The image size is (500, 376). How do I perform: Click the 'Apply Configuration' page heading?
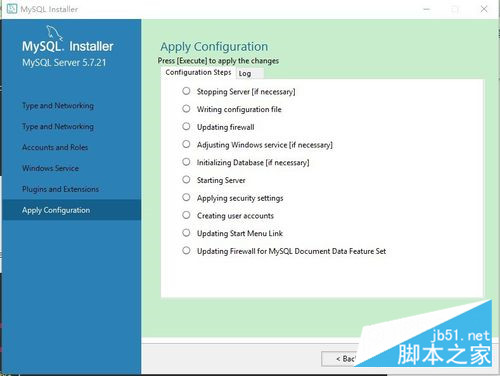214,47
